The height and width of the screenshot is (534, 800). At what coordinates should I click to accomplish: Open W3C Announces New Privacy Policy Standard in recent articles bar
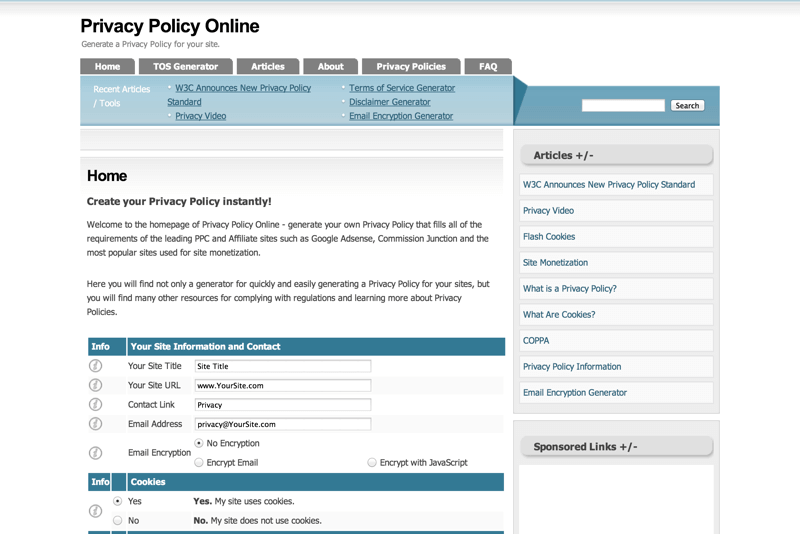point(239,95)
